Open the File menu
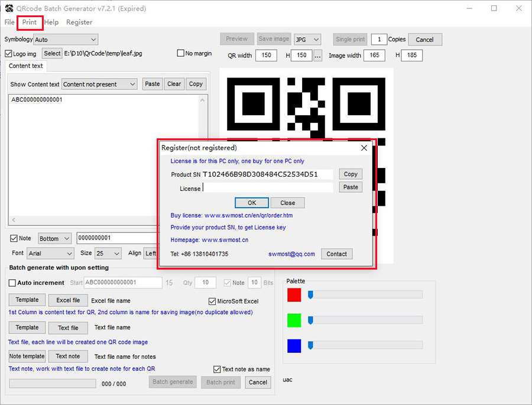The width and height of the screenshot is (532, 405). tap(9, 22)
